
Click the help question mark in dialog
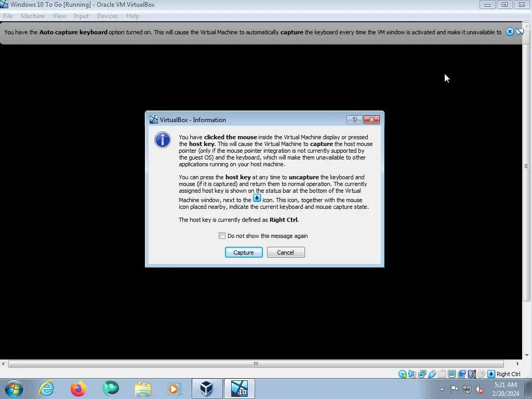click(x=354, y=120)
